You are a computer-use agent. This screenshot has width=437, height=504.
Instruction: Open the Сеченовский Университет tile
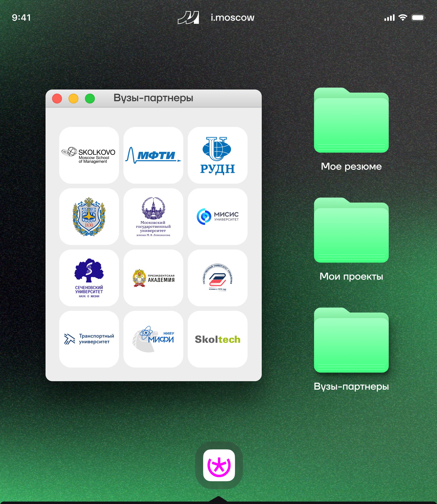coord(89,278)
